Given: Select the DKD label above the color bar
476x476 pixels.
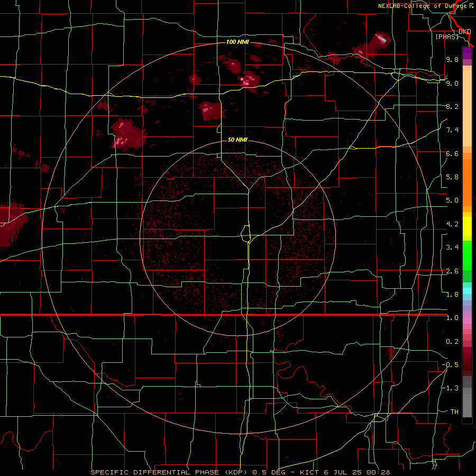Looking at the screenshot, I should [464, 31].
